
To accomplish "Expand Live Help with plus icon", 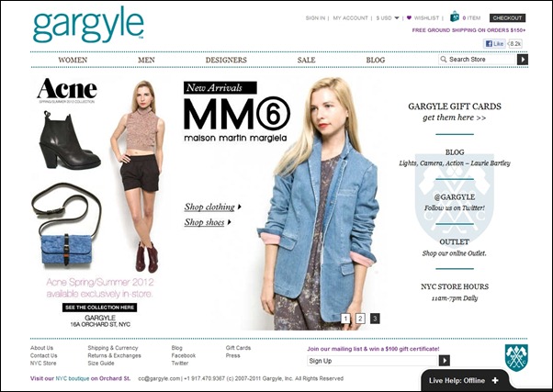I will pos(495,380).
